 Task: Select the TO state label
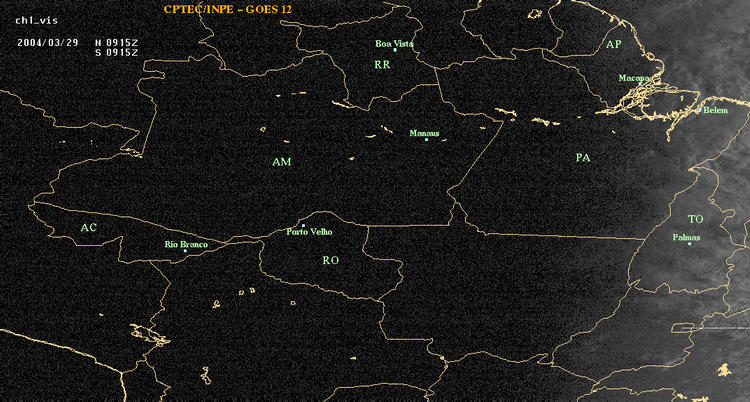[696, 219]
